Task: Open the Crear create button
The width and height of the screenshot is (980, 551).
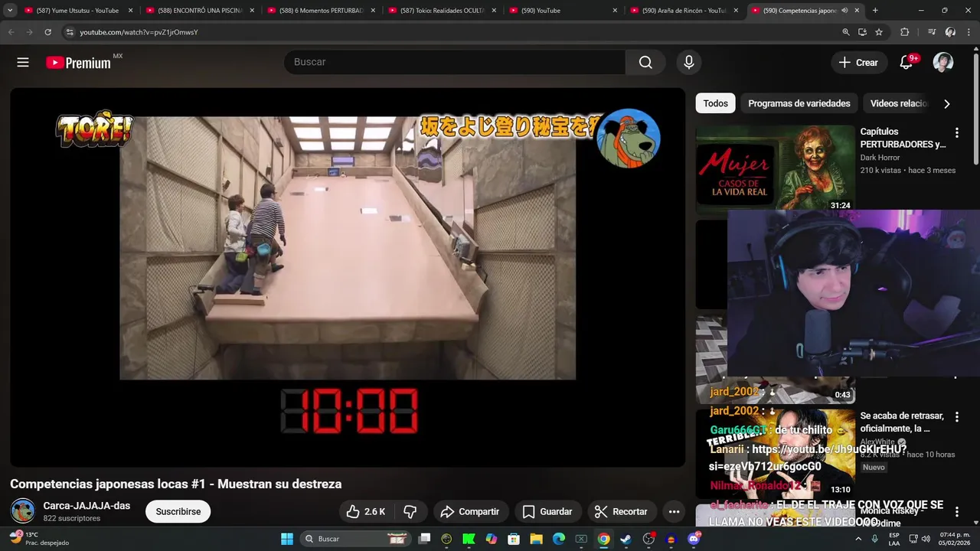Action: (859, 63)
